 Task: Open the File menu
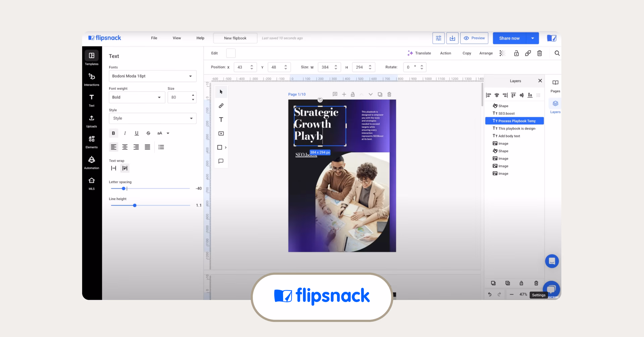click(x=154, y=38)
